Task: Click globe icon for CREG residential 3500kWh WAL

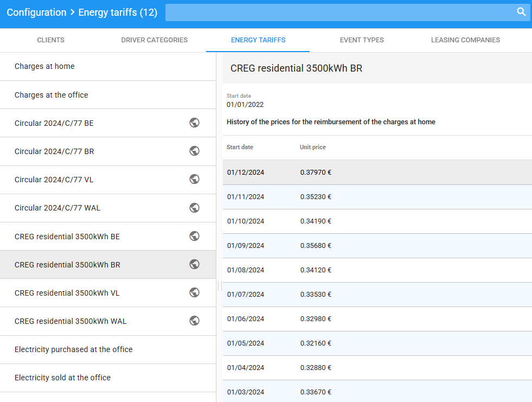Action: (x=194, y=321)
